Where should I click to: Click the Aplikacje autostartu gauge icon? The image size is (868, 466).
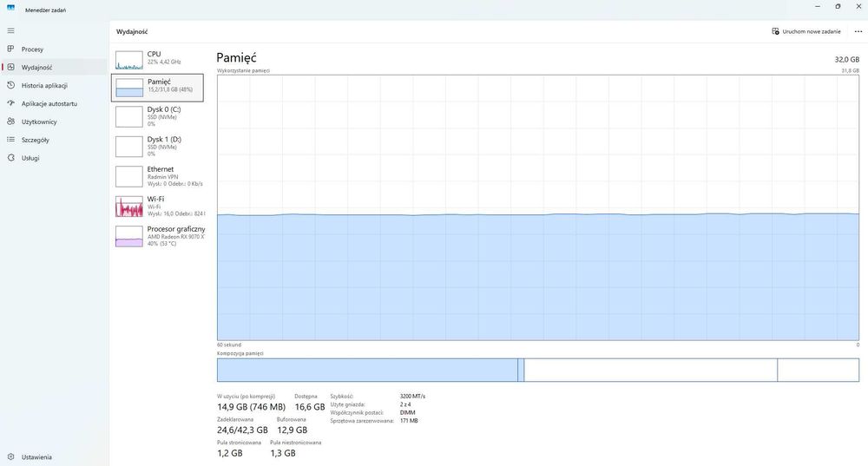click(10, 103)
